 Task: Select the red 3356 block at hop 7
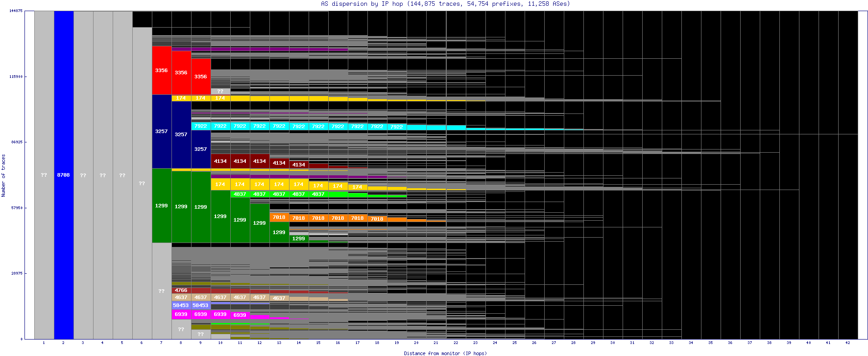click(x=162, y=70)
